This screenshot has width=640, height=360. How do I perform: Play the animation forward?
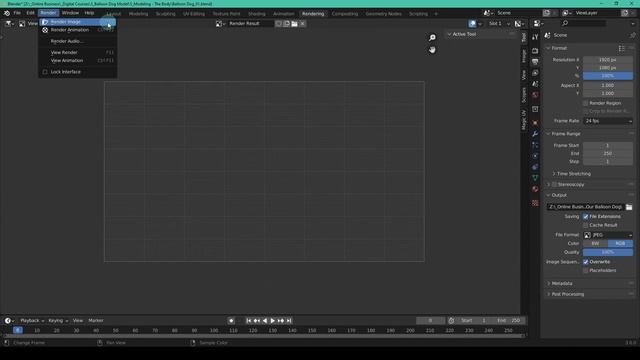pos(273,321)
